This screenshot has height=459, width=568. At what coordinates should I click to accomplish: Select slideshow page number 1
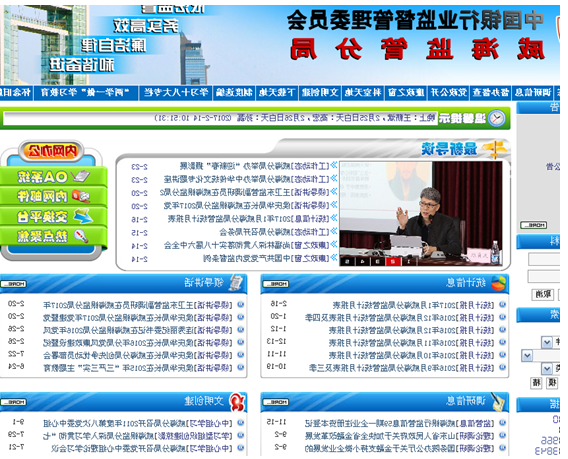(408, 261)
